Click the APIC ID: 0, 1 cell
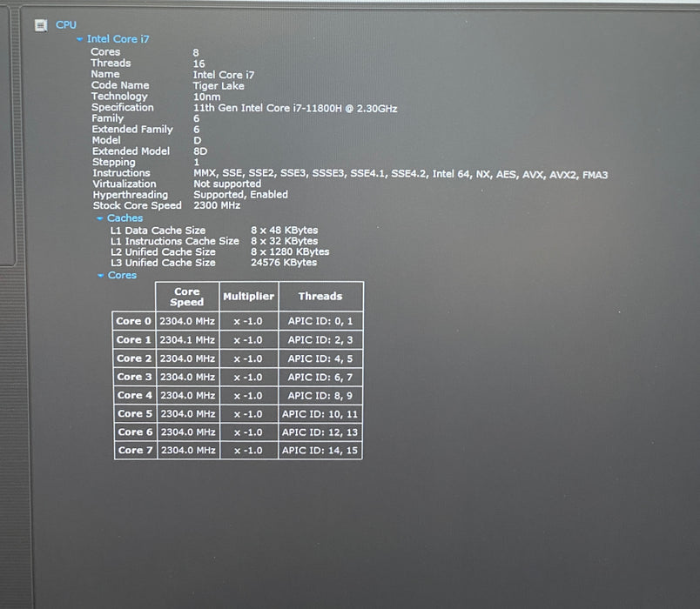 [320, 321]
